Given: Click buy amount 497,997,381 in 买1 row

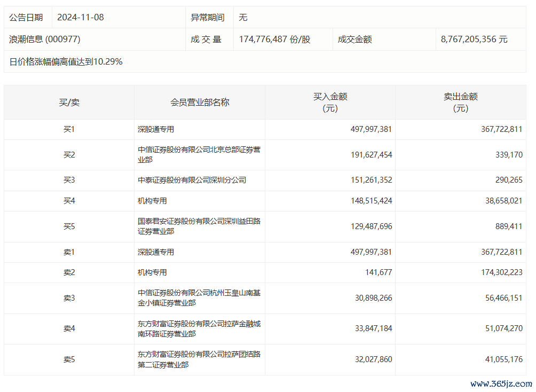Looking at the screenshot, I should (371, 129).
